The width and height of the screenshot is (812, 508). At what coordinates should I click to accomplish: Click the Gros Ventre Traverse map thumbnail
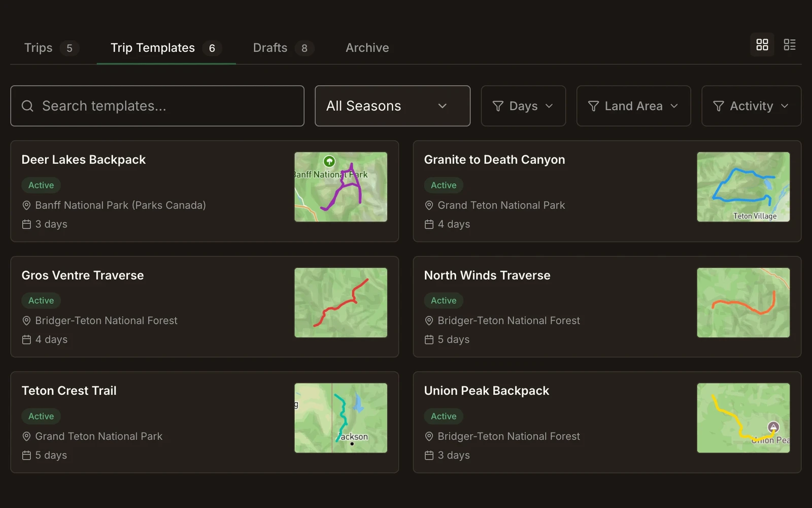pyautogui.click(x=341, y=303)
